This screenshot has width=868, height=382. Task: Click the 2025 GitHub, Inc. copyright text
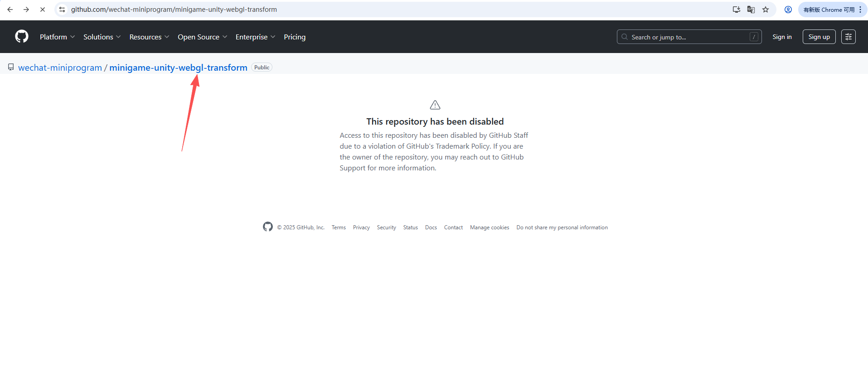click(301, 227)
